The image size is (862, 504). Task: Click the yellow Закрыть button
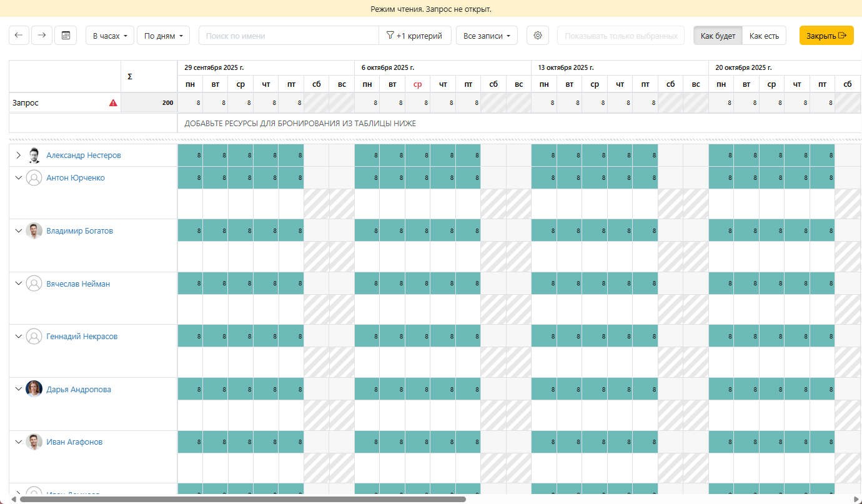coord(826,36)
